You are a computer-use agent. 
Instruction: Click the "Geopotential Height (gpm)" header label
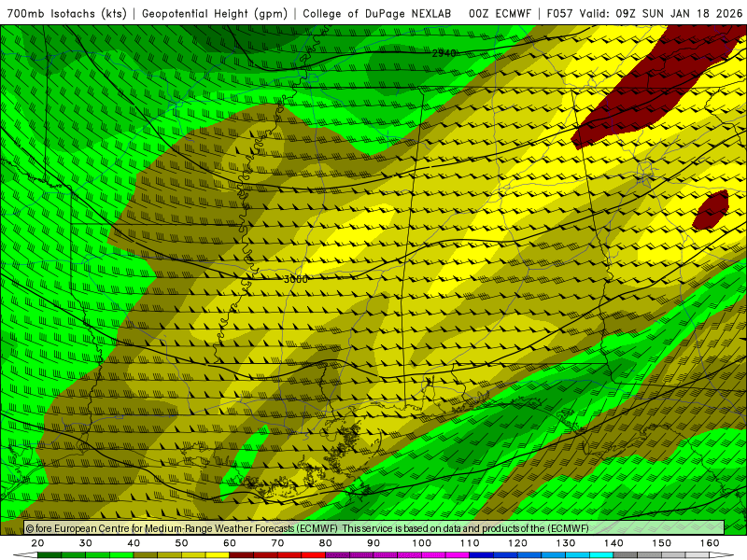click(x=215, y=13)
